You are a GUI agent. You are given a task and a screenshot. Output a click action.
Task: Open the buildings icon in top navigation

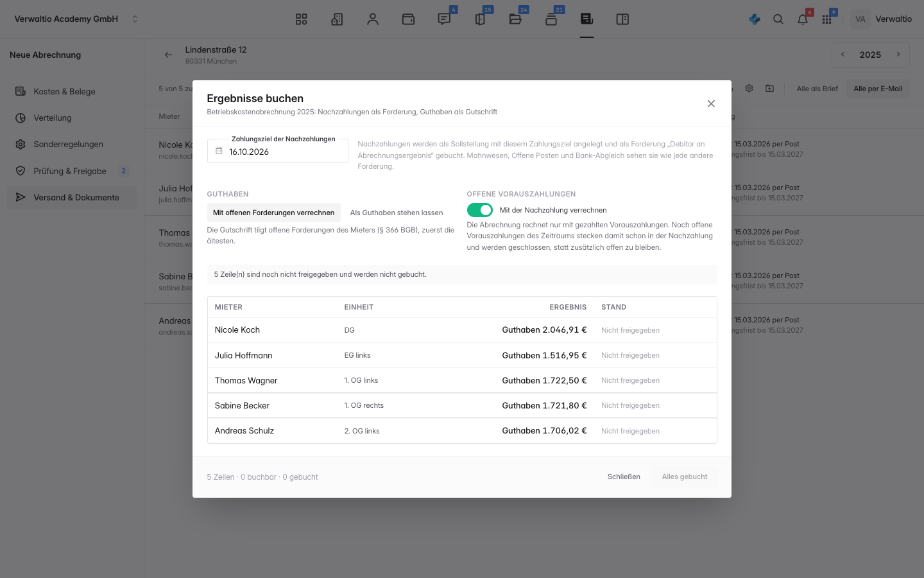coord(337,19)
